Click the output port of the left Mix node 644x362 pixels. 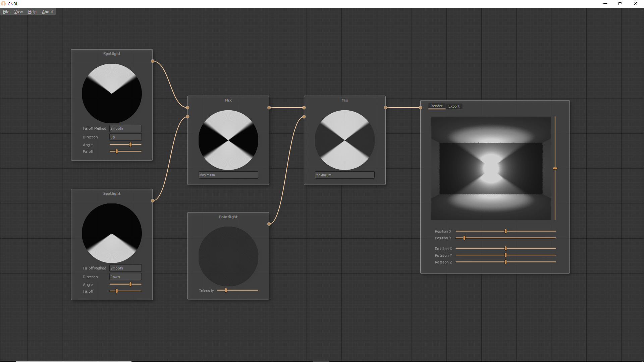pos(269,108)
